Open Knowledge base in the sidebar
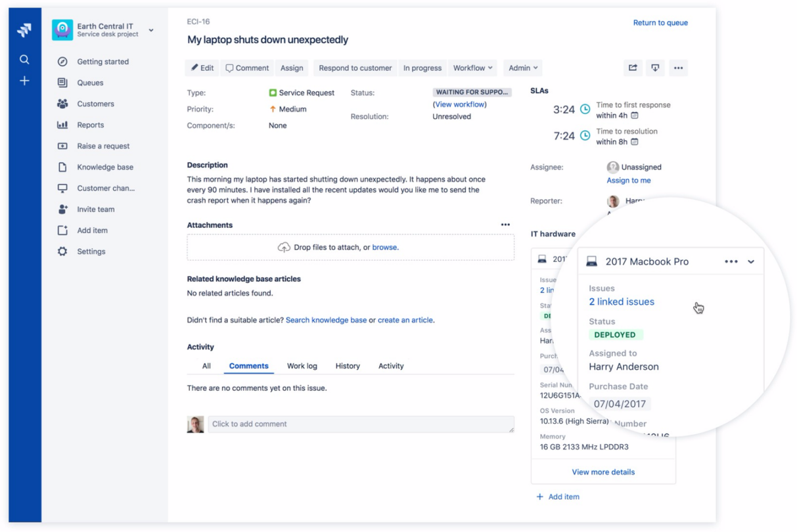The image size is (797, 532). (x=105, y=167)
